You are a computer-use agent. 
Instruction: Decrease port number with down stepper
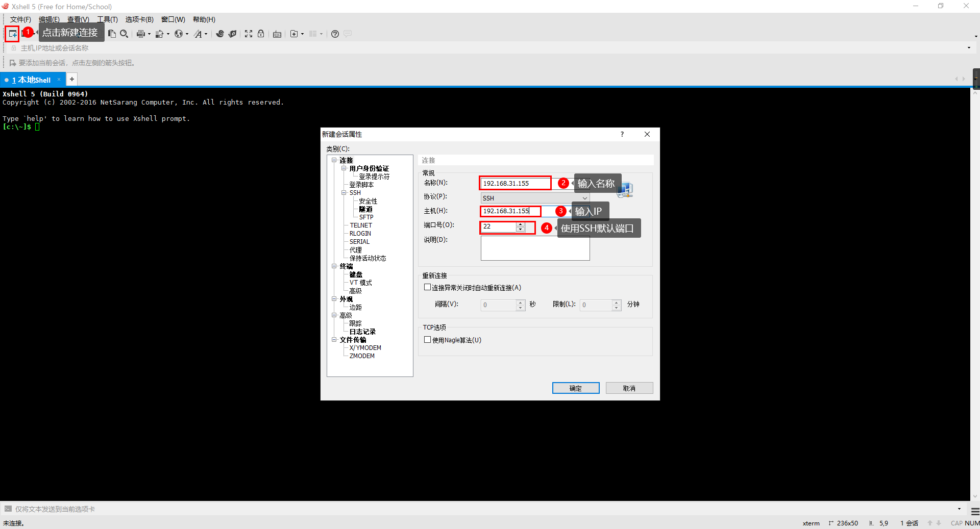[521, 229]
